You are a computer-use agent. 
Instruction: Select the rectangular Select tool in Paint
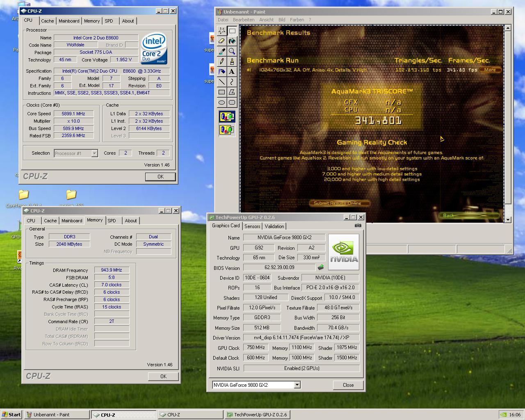[x=232, y=31]
